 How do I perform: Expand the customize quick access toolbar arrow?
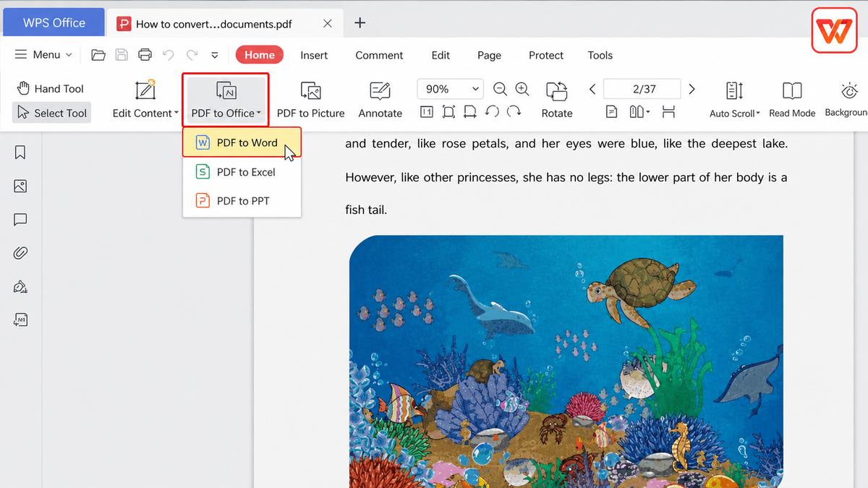[215, 55]
